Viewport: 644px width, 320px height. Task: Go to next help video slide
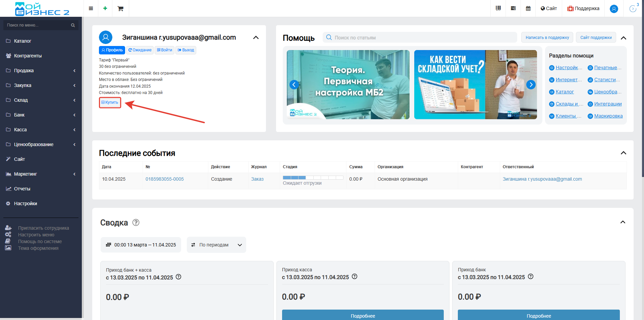pos(531,85)
